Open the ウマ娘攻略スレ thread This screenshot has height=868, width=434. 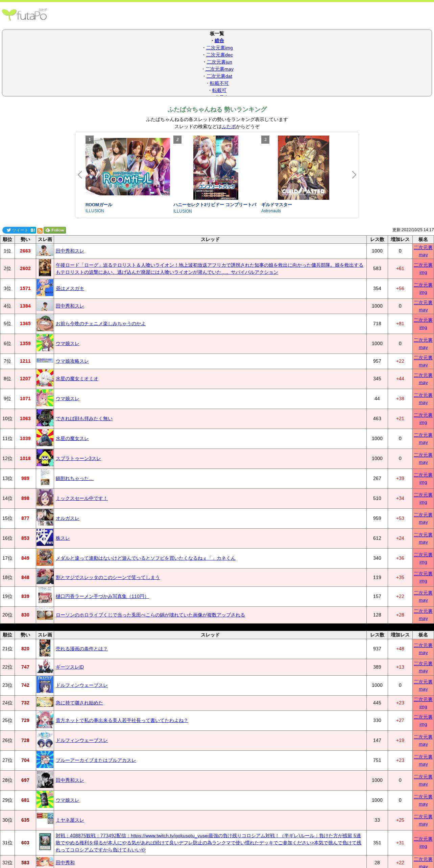[x=72, y=361]
